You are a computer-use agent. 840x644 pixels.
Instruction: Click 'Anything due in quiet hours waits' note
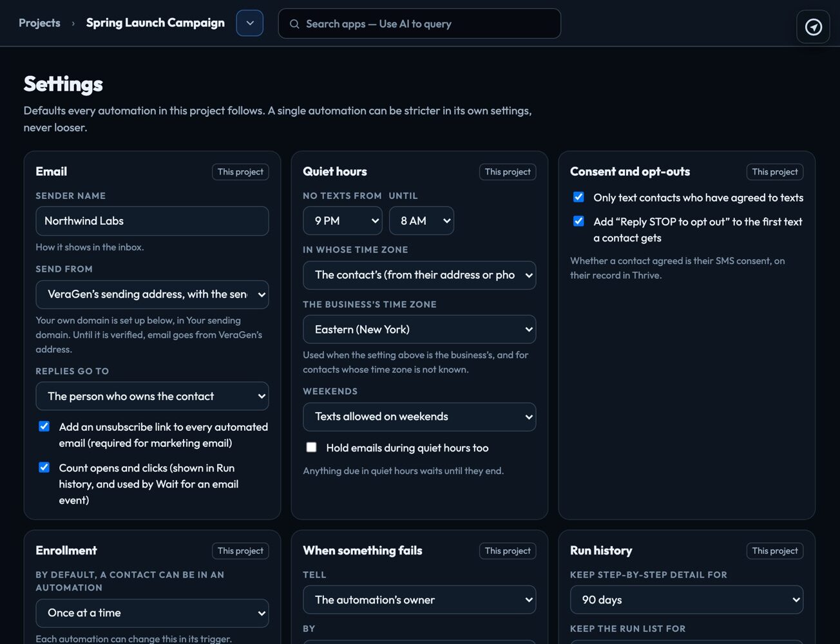pos(403,471)
